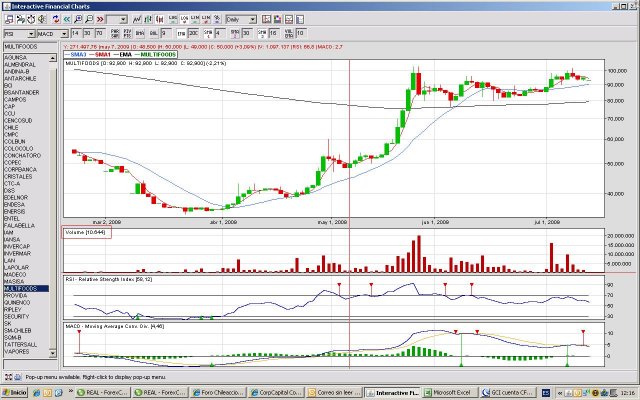Click the second toolbar icon with arrow

tap(20, 19)
